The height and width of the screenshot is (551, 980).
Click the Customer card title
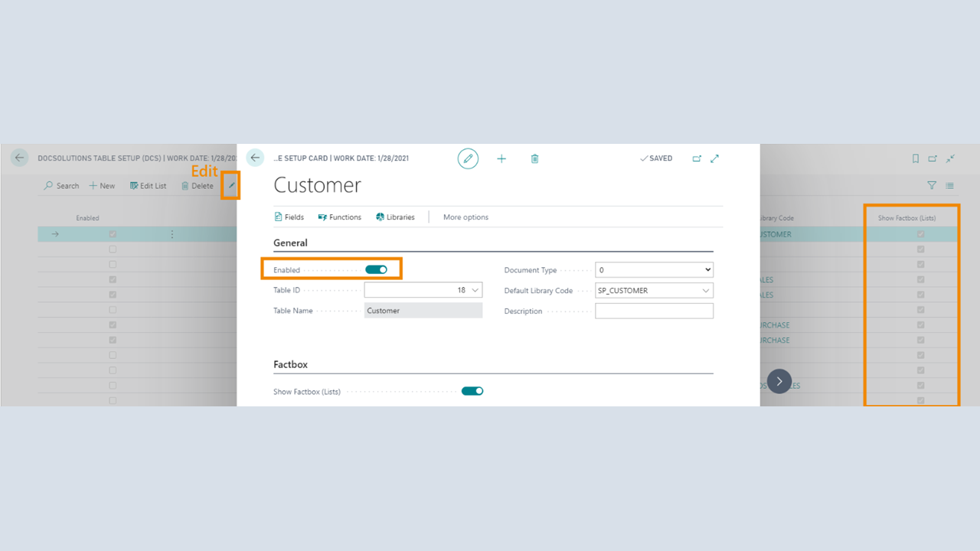pyautogui.click(x=317, y=185)
